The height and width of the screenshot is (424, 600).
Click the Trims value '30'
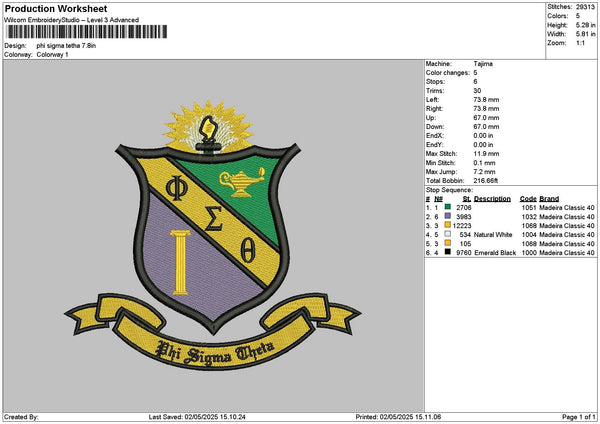(477, 91)
